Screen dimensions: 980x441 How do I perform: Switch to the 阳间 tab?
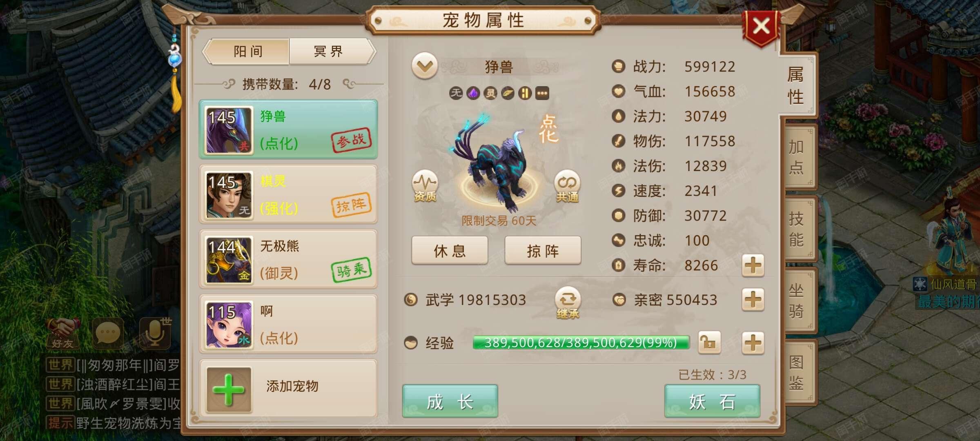247,51
